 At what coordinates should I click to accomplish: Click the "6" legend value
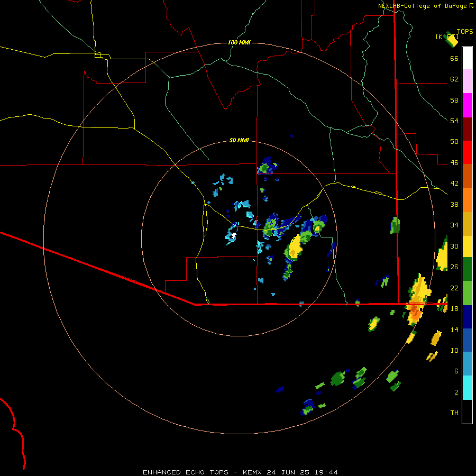click(456, 371)
